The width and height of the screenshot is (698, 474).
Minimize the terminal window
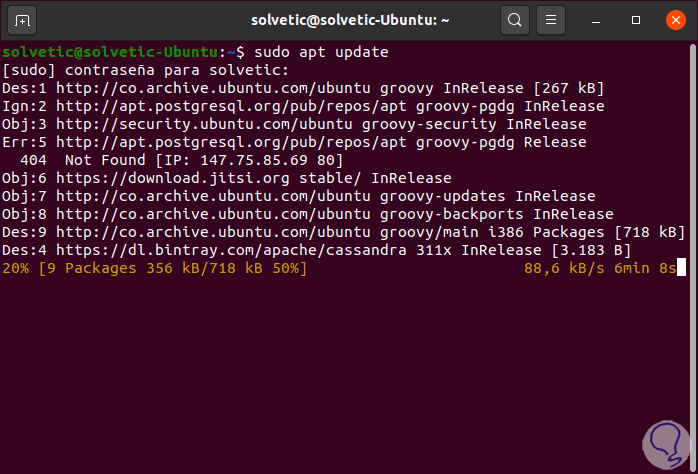tap(596, 20)
